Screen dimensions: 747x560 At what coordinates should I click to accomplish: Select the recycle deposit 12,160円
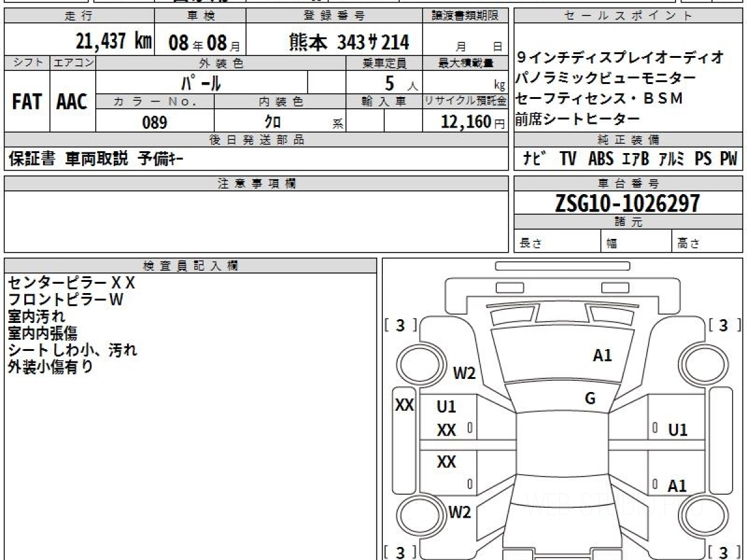pos(473,122)
